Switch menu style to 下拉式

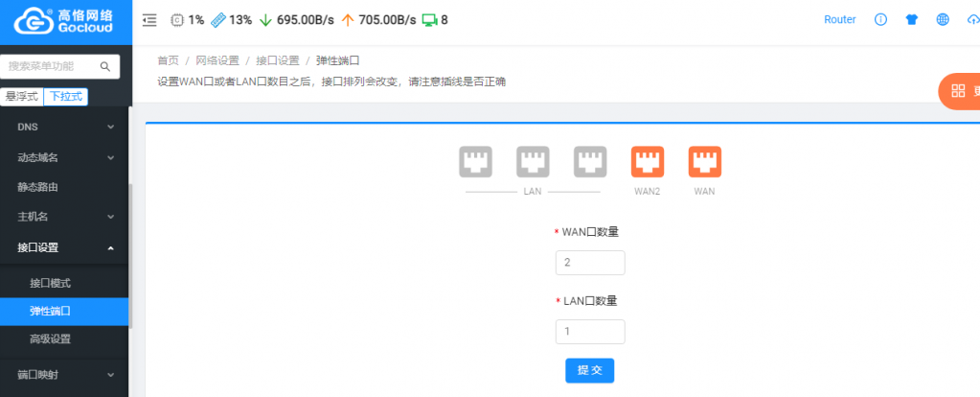coord(66,96)
